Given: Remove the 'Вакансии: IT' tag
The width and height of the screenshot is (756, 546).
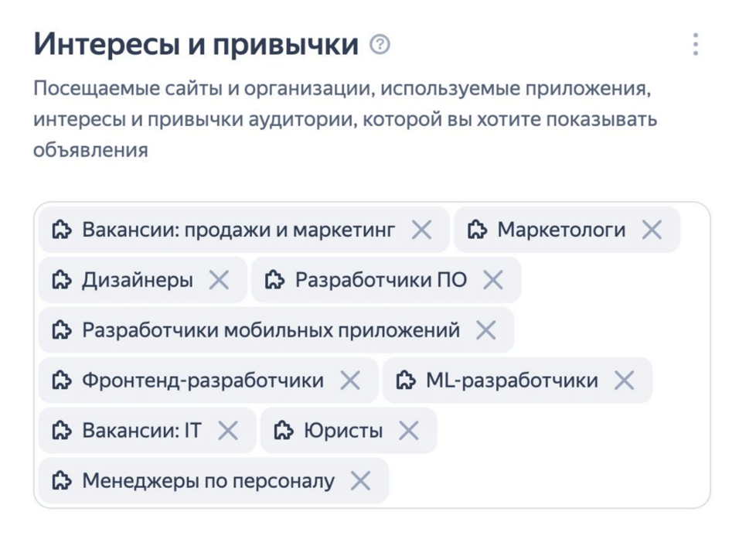Looking at the screenshot, I should [228, 431].
